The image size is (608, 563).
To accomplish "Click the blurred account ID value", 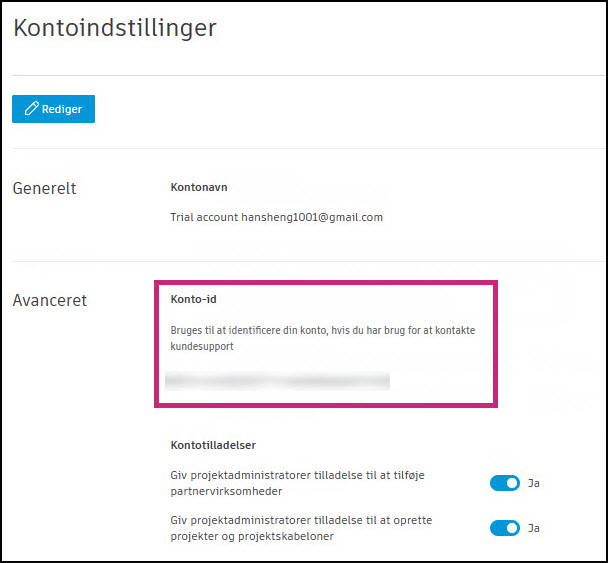I will click(277, 380).
